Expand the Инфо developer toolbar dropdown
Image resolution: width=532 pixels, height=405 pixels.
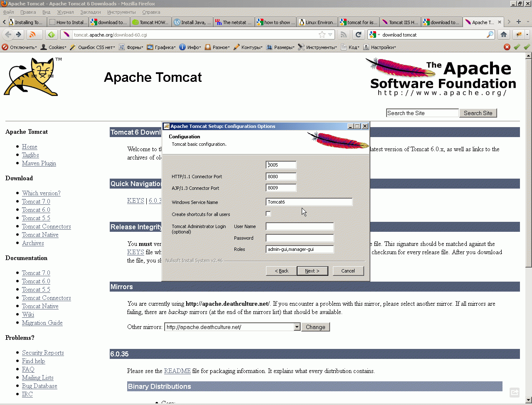[x=190, y=47]
